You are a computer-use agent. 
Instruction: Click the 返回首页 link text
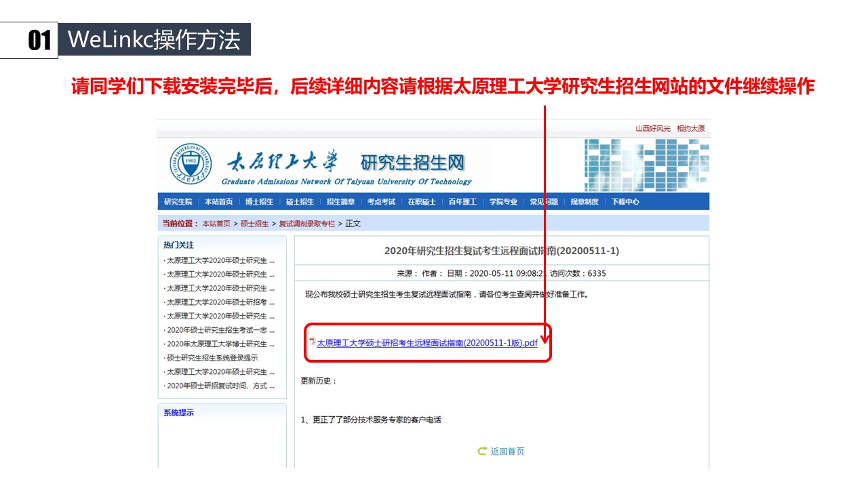pyautogui.click(x=507, y=451)
